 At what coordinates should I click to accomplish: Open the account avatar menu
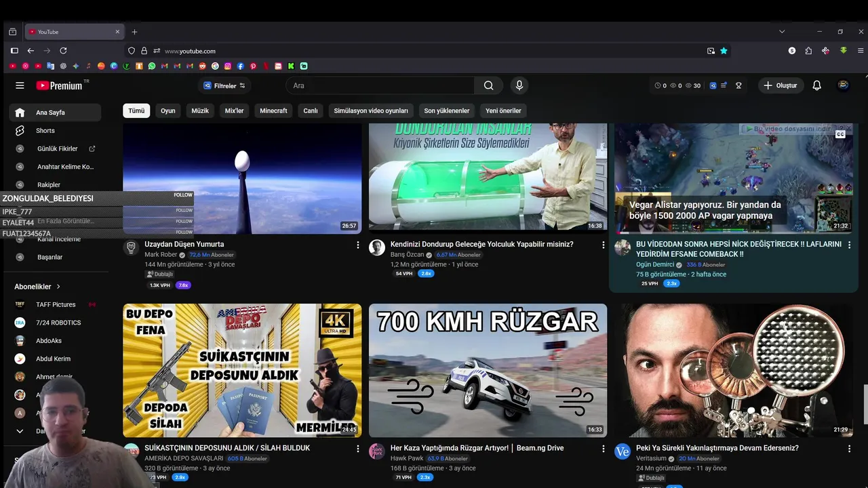[x=844, y=85]
